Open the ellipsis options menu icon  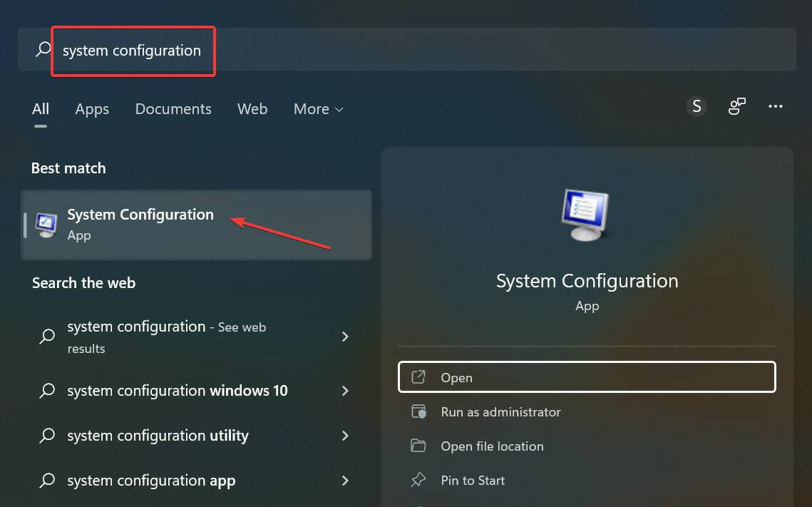point(776,106)
